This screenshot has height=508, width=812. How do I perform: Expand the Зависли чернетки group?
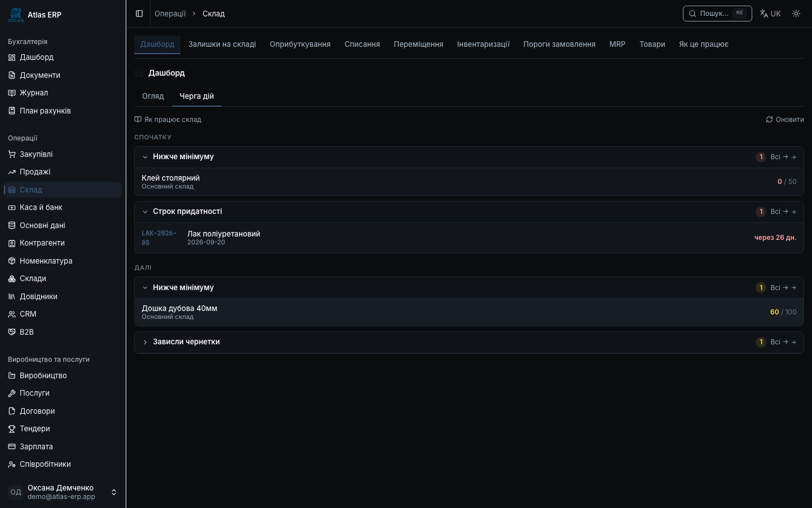[145, 342]
